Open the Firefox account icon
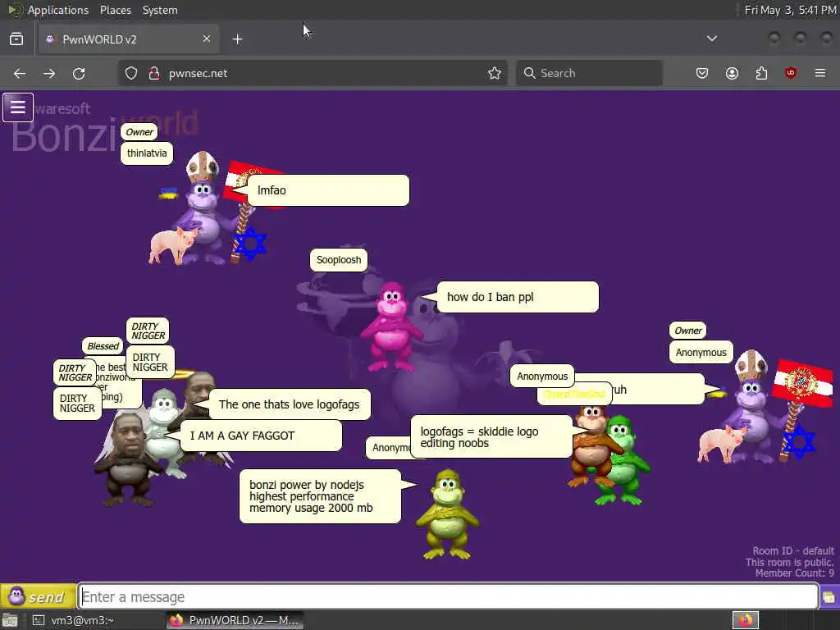 point(732,73)
